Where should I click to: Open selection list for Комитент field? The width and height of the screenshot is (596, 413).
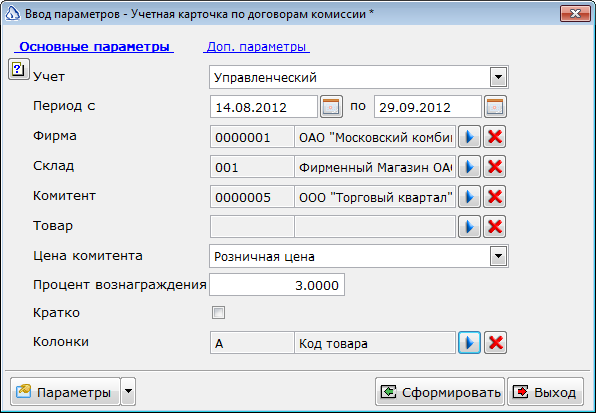[x=469, y=197]
